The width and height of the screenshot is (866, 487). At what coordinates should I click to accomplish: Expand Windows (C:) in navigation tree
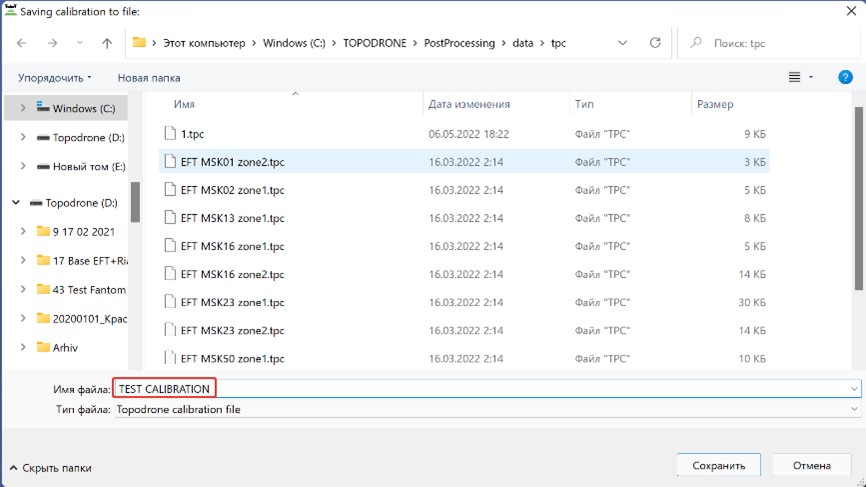point(23,108)
